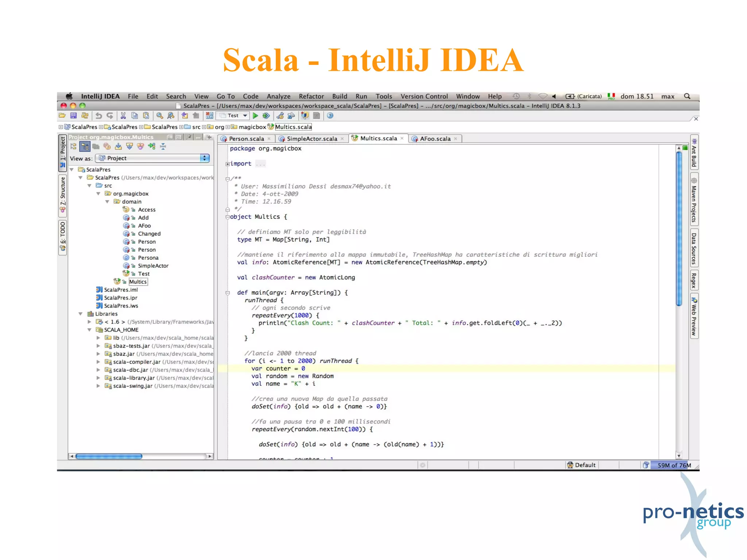Click the pin icon in Project panel header
Viewport: 747px width, 560px height.
click(189, 137)
